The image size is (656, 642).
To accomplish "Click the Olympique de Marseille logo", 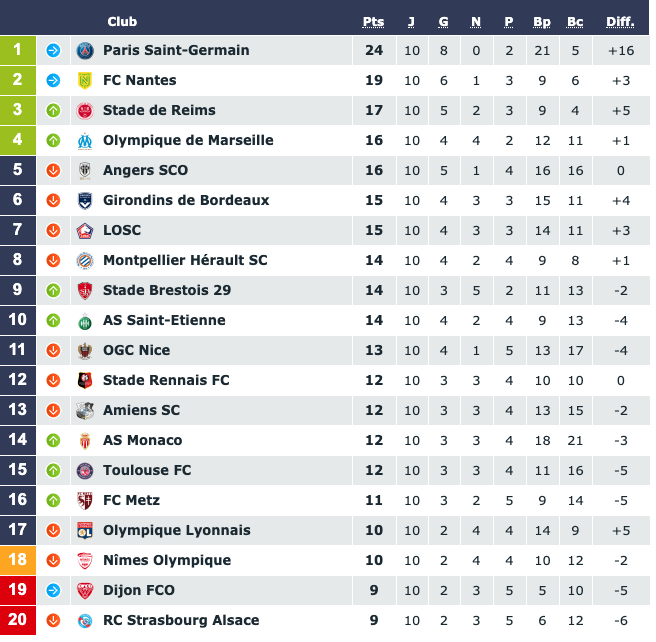I will tap(85, 141).
